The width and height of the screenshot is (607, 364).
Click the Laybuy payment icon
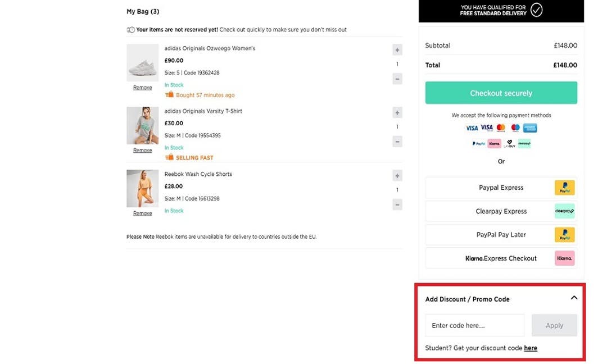(509, 143)
